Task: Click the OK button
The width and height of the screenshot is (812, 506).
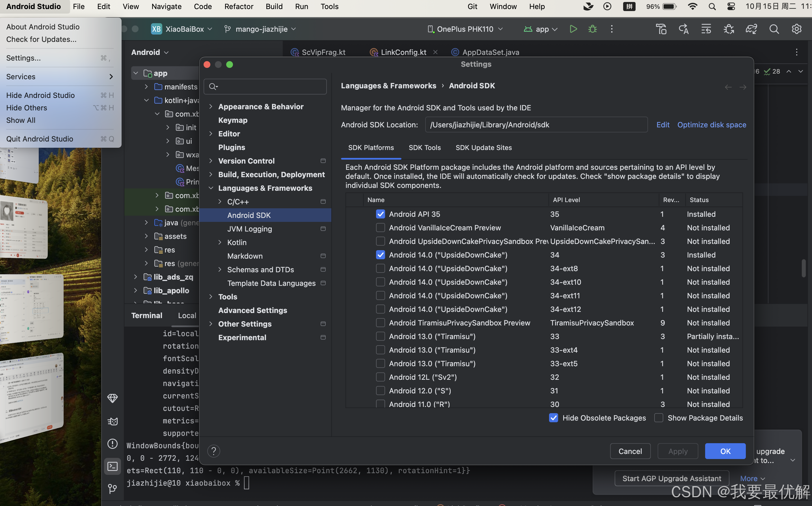Action: (725, 451)
